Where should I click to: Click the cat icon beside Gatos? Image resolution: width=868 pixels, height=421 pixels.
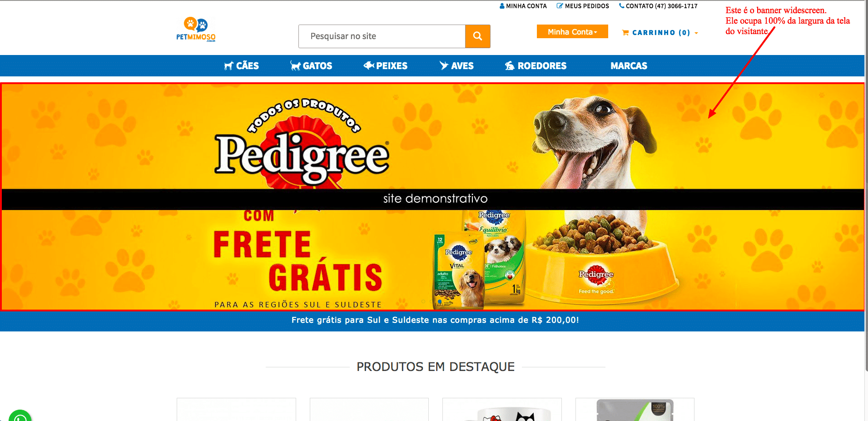pyautogui.click(x=295, y=66)
